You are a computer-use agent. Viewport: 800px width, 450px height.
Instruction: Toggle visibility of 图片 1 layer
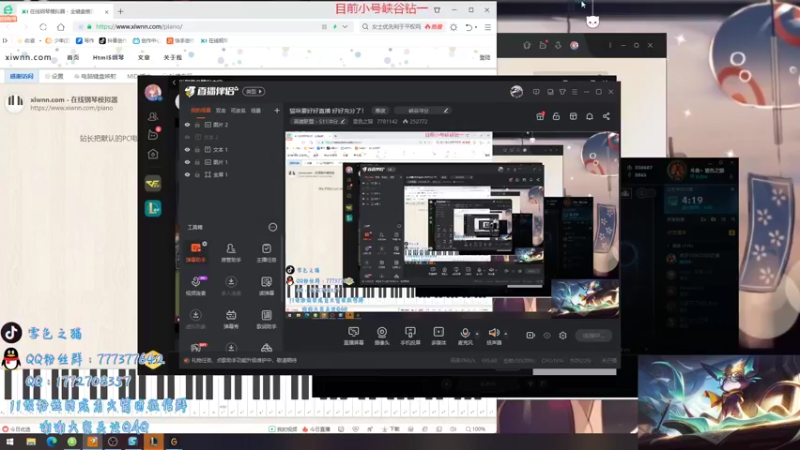[187, 162]
